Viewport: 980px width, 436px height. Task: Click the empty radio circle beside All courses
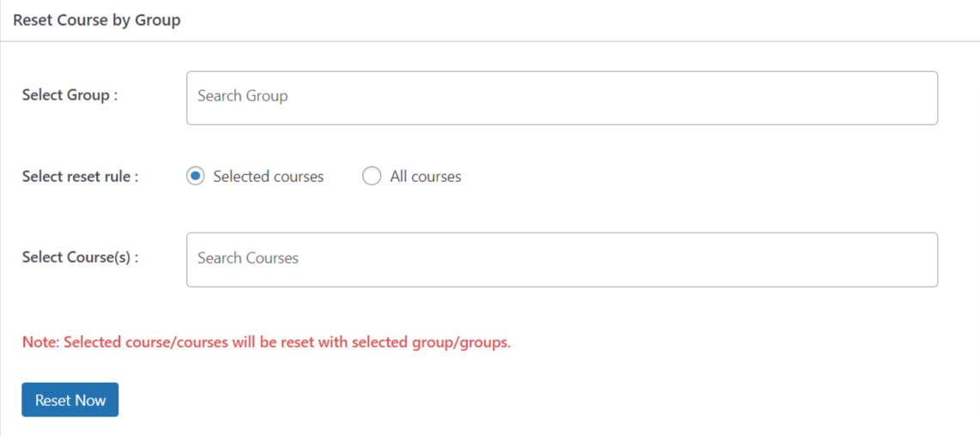372,177
